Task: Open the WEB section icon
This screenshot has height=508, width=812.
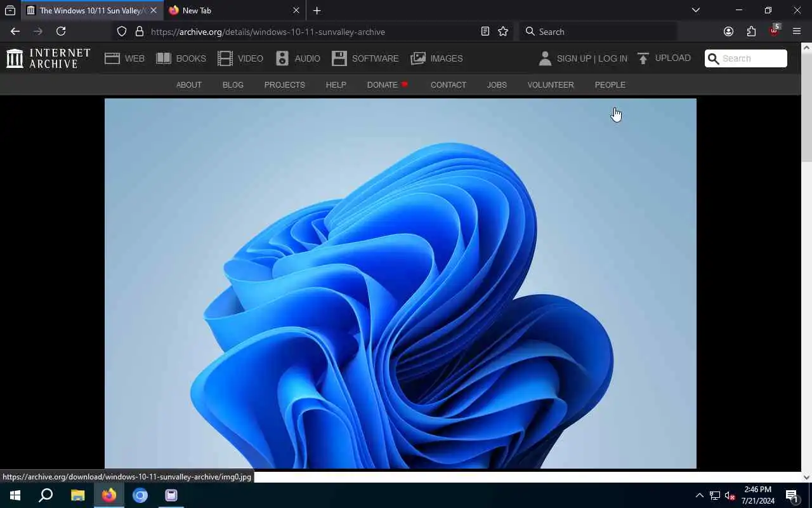Action: tap(112, 58)
